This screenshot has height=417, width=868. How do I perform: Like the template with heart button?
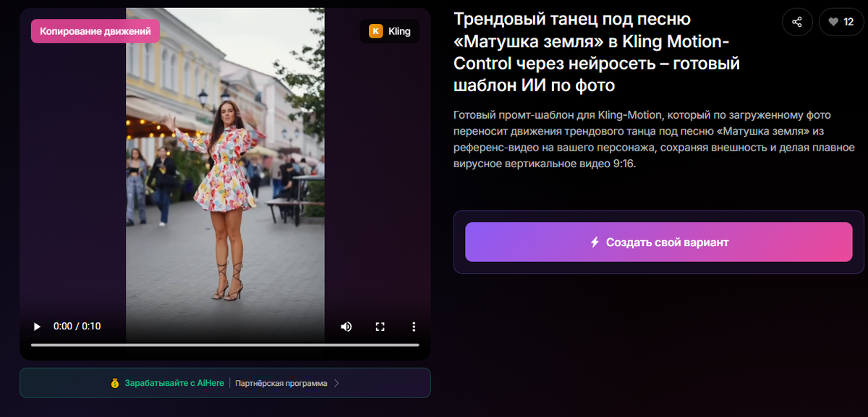click(x=841, y=22)
